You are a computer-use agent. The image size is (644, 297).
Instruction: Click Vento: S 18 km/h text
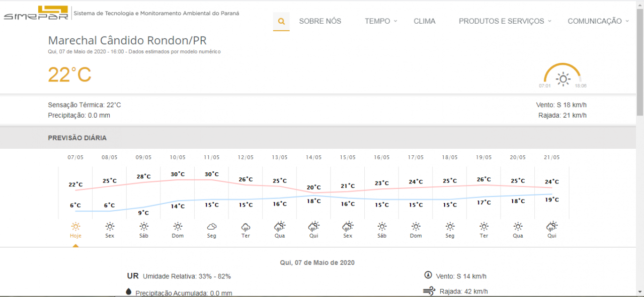(x=561, y=105)
